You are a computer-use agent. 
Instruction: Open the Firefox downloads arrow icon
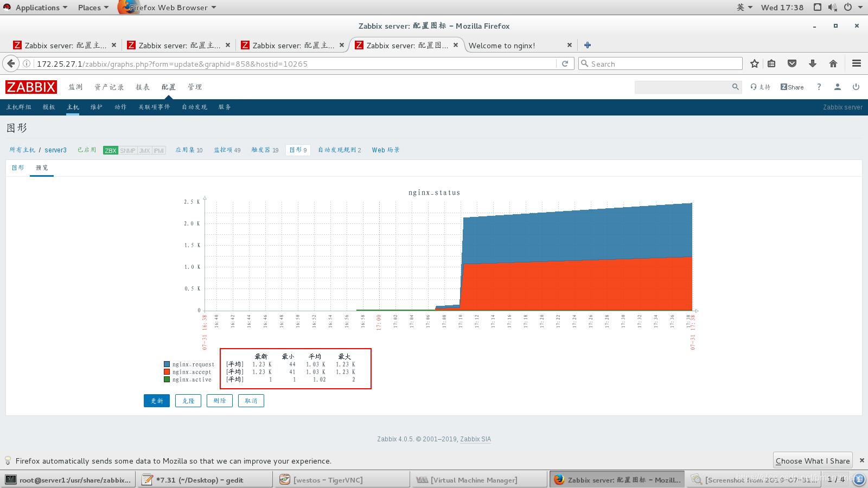click(813, 63)
